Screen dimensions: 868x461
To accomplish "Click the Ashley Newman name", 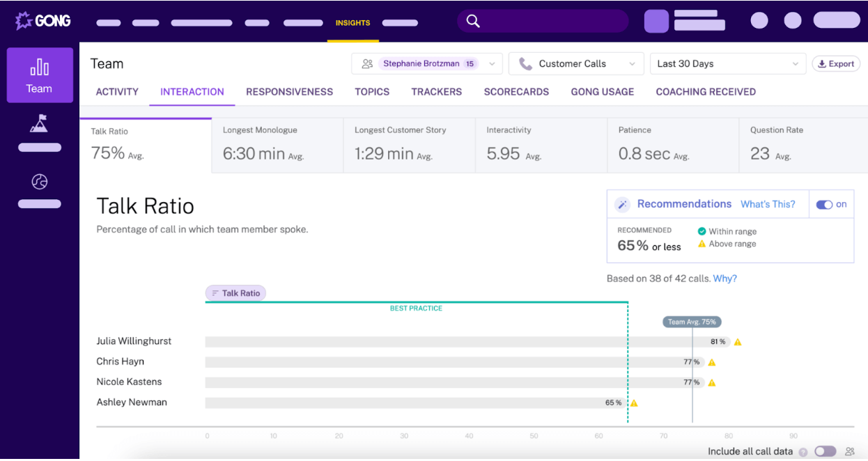I will click(x=132, y=402).
